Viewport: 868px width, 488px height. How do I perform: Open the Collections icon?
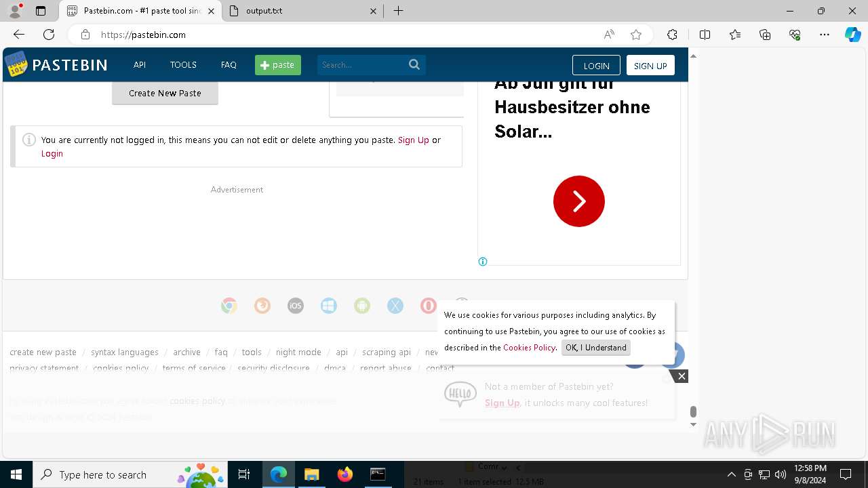coord(765,35)
